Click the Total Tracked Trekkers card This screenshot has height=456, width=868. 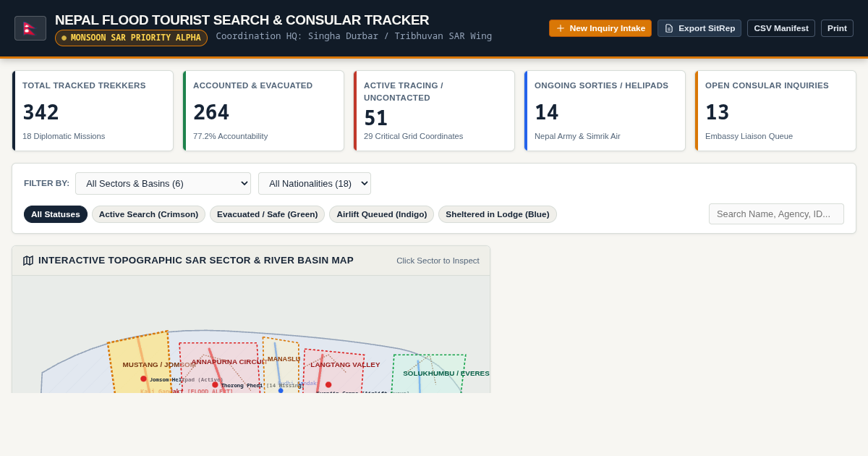93,111
